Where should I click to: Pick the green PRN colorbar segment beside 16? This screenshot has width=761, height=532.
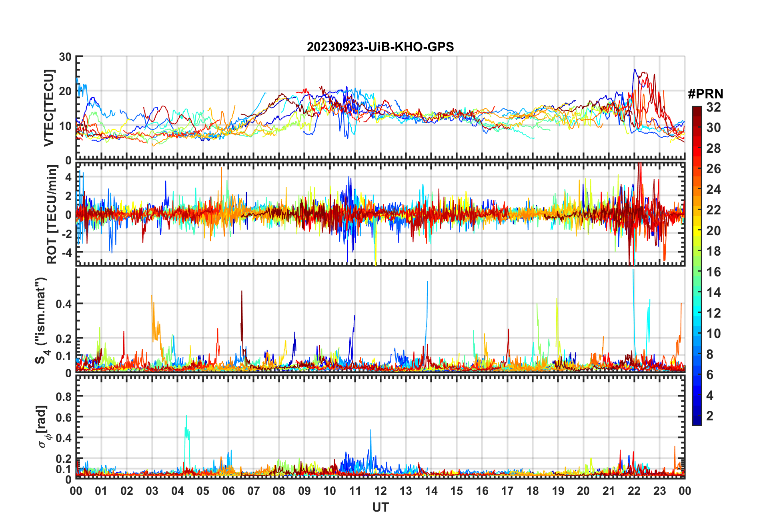697,272
